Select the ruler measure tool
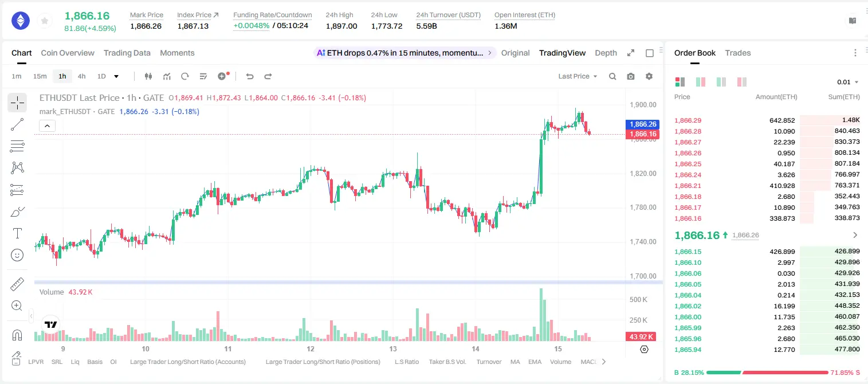Screen dimensions: 868x384 pos(17,284)
